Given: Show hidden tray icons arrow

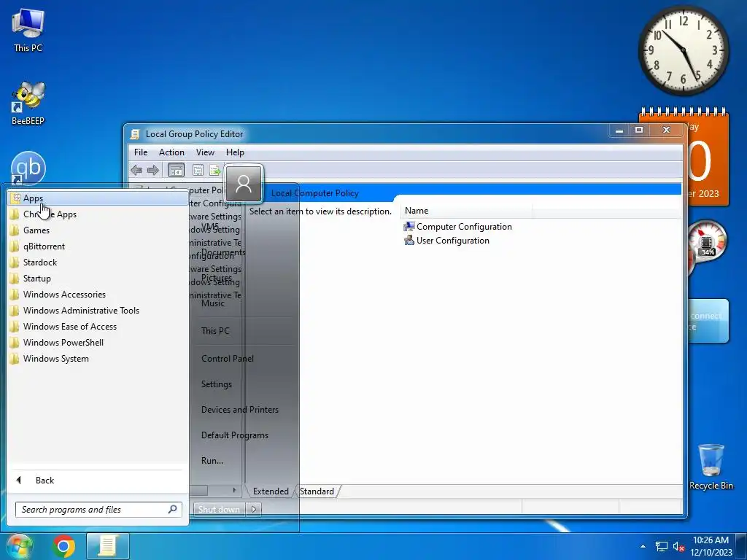Looking at the screenshot, I should click(643, 547).
